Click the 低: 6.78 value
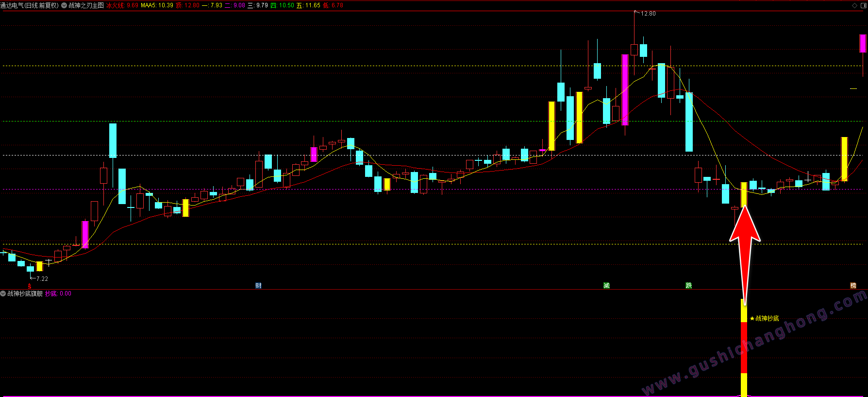 (x=333, y=5)
